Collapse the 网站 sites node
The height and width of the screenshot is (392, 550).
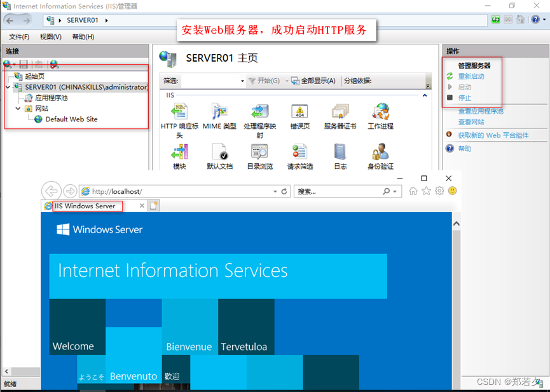[18, 109]
